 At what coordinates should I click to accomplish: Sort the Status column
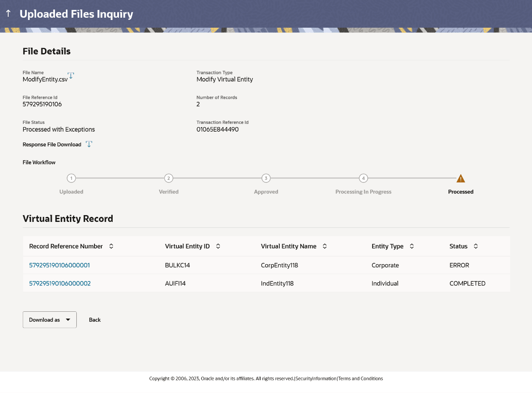475,246
